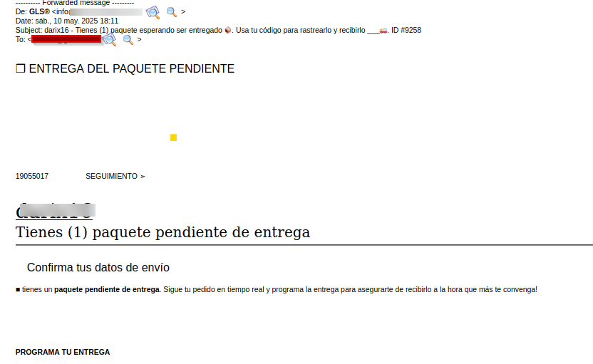The height and width of the screenshot is (364, 593).
Task: Click the first magnifier icon after sender address
Action: [153, 12]
